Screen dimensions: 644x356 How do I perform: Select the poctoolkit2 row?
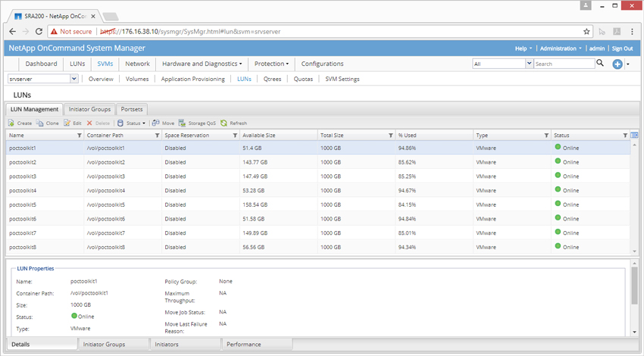click(318, 162)
